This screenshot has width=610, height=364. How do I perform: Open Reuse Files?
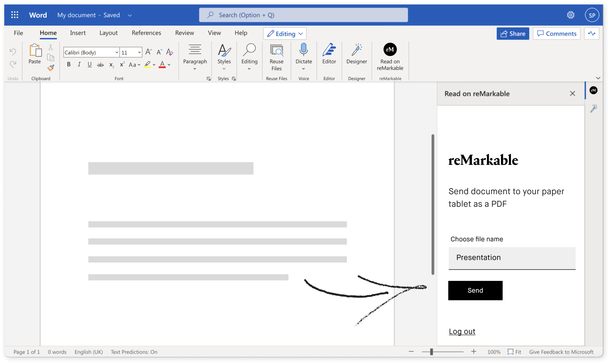point(276,57)
